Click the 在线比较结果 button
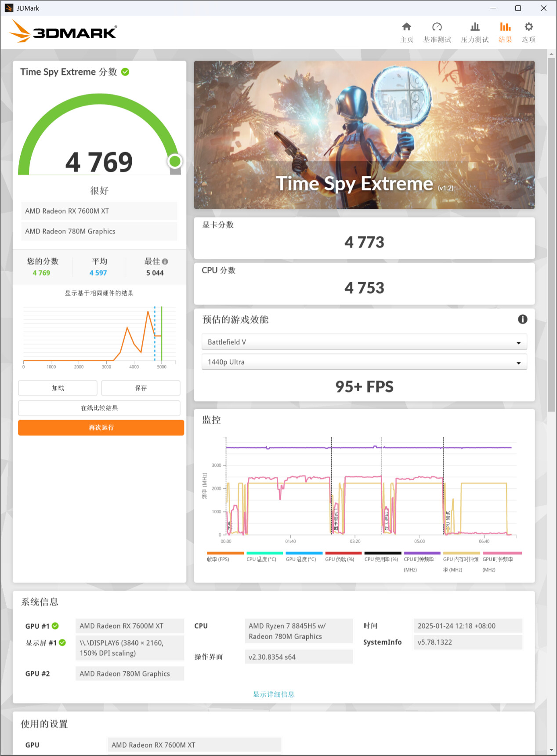 (x=99, y=408)
